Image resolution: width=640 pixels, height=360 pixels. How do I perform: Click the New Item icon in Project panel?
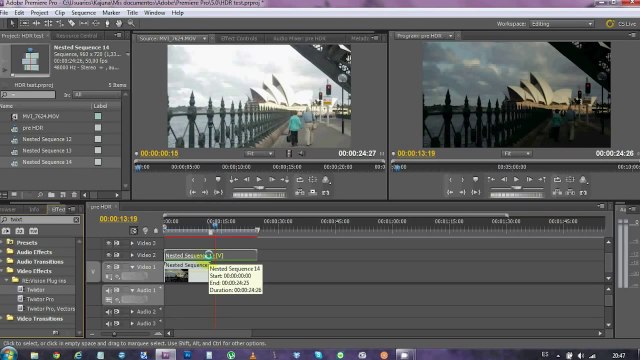click(x=62, y=195)
